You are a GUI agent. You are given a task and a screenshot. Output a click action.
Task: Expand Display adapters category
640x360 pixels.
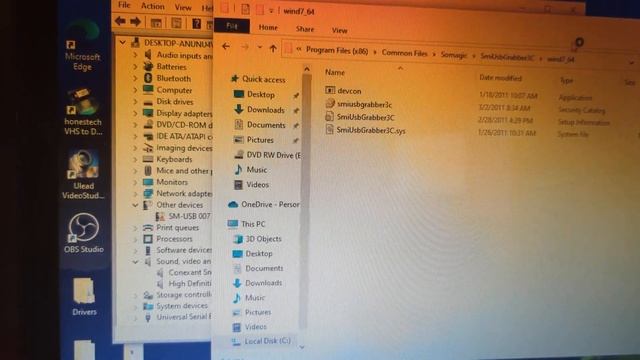[x=135, y=113]
